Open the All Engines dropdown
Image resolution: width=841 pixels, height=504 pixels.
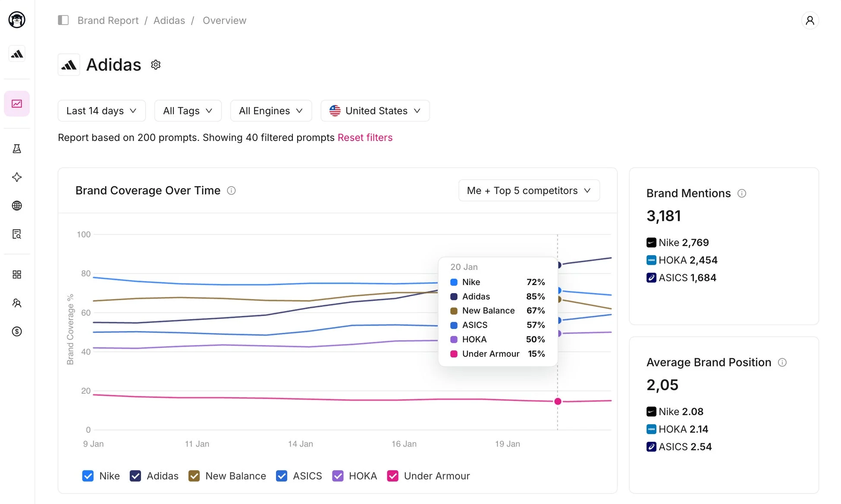[x=271, y=111]
